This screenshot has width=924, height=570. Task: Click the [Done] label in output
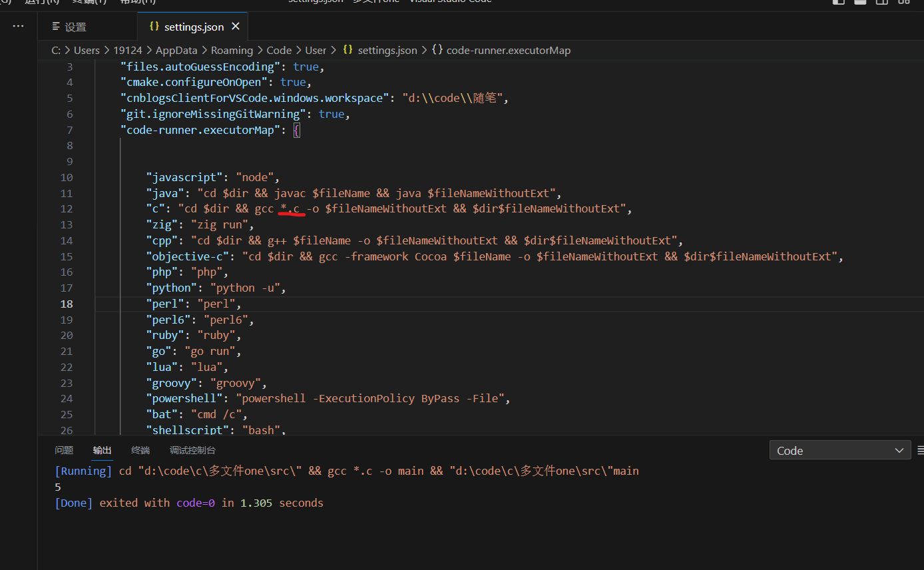pyautogui.click(x=74, y=503)
